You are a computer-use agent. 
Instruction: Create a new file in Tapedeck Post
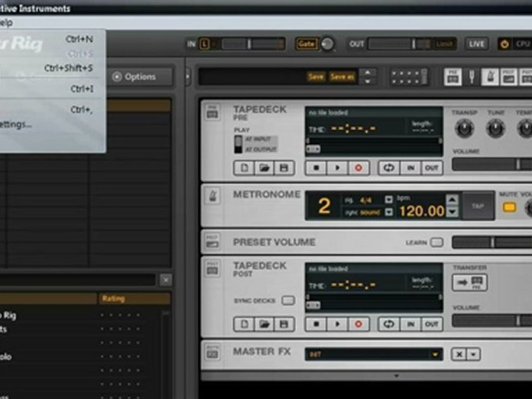244,324
